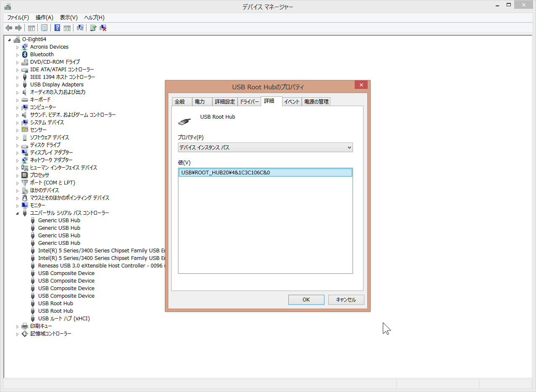Image resolution: width=536 pixels, height=392 pixels.
Task: Click the Update driver software toolbar icon
Action: pyautogui.click(x=93, y=28)
